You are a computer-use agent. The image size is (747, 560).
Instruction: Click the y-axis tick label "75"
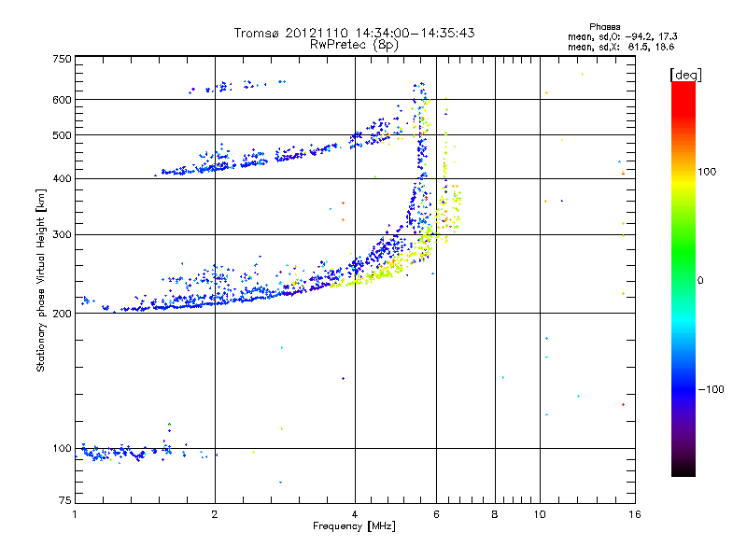(x=65, y=500)
